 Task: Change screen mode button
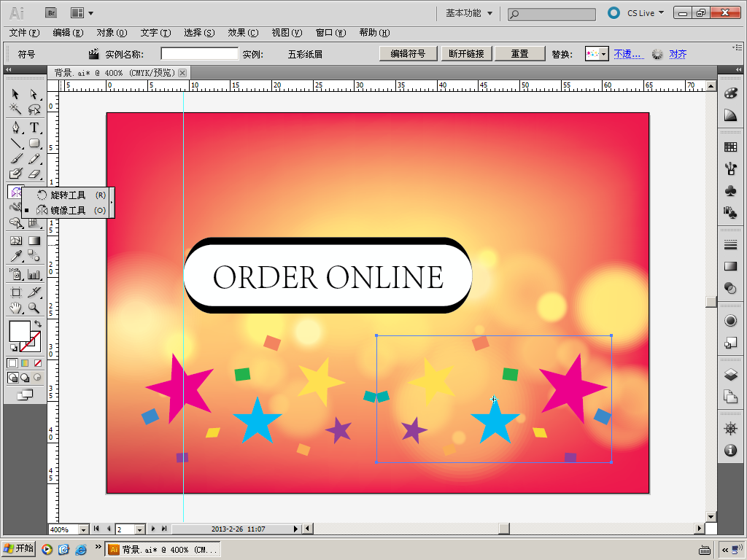[25, 394]
